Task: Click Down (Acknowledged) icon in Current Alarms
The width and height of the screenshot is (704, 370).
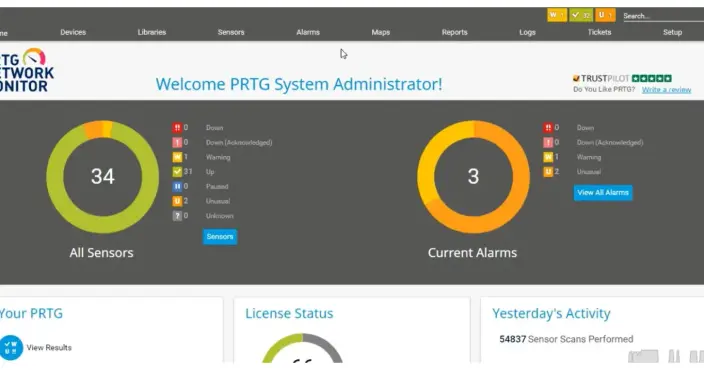Action: point(548,142)
